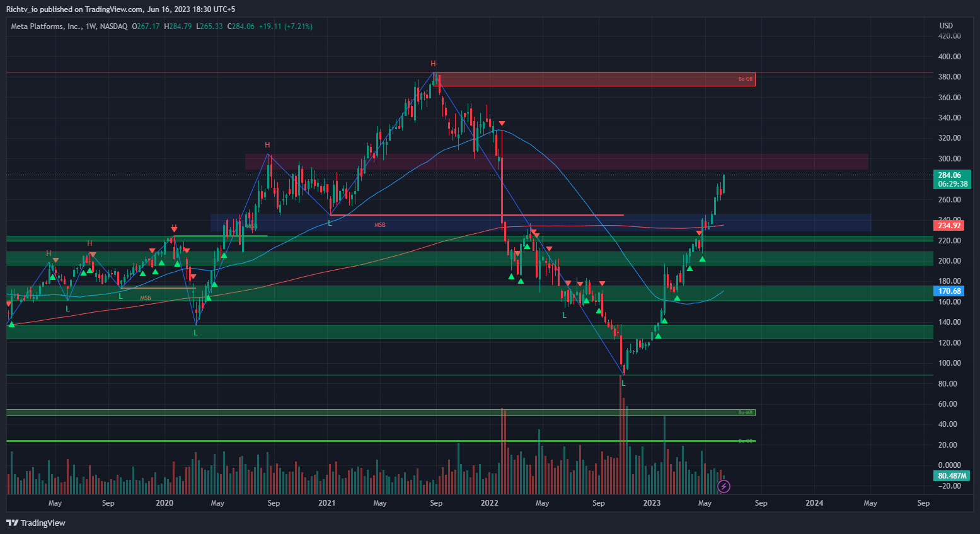Select the red 234.92 price tag
The height and width of the screenshot is (534, 980).
[x=950, y=225]
